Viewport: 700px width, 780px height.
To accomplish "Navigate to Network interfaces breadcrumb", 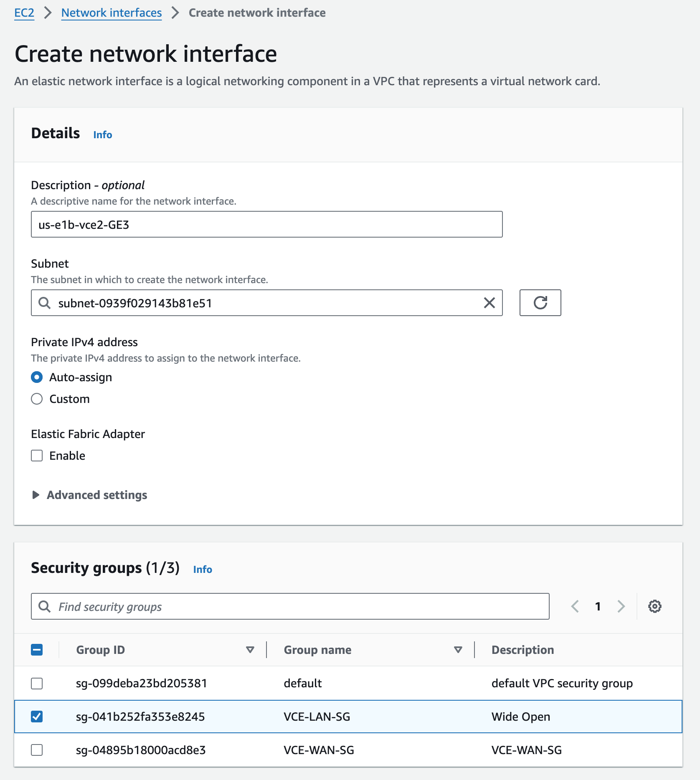I will (112, 13).
